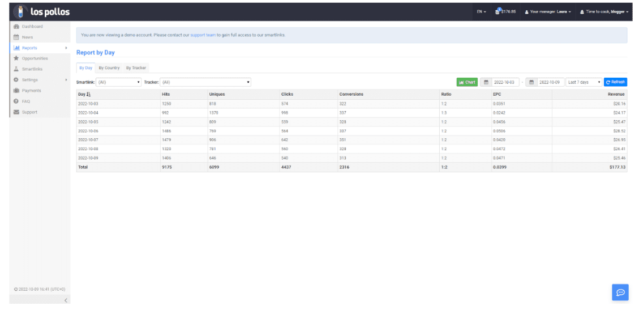Click the Payments icon in the sidebar
Viewport: 644px width, 327px height.
[x=16, y=91]
